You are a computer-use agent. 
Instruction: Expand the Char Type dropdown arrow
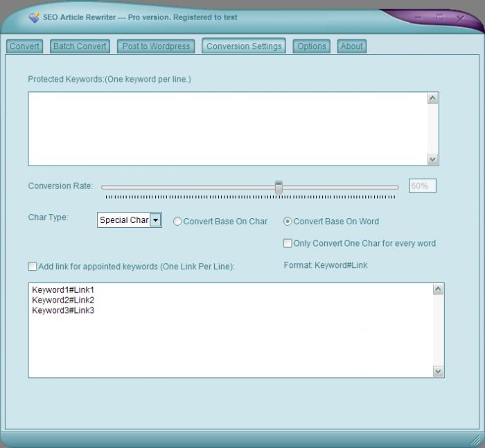point(156,219)
